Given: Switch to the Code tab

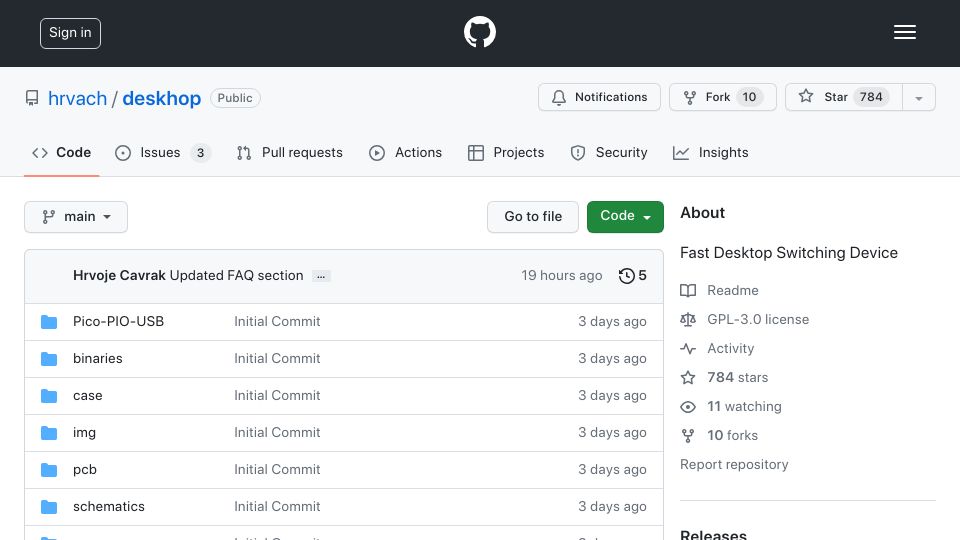Looking at the screenshot, I should pyautogui.click(x=61, y=152).
